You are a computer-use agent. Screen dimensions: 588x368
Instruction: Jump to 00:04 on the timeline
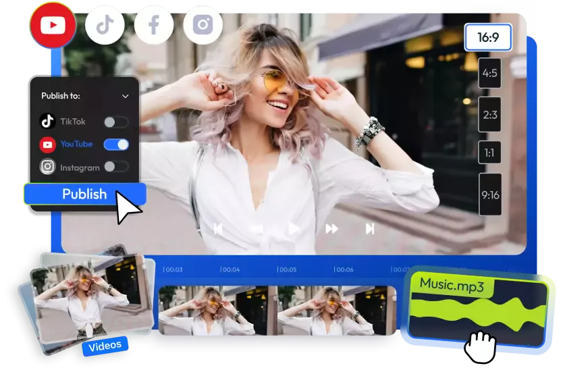coord(230,269)
